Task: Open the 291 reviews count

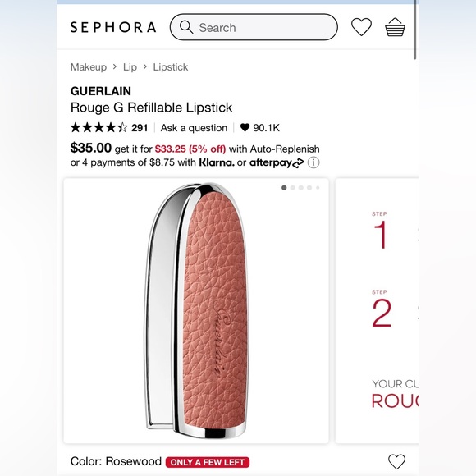Action: pos(140,128)
